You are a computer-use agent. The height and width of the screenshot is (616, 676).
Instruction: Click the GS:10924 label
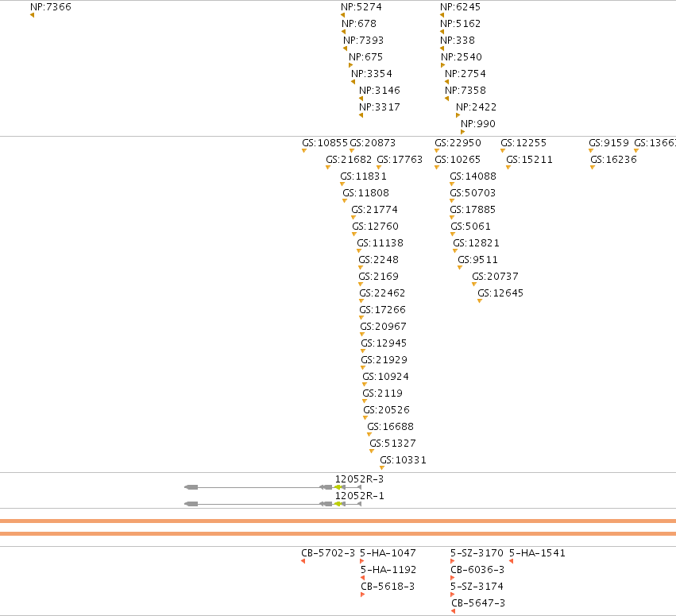click(385, 377)
